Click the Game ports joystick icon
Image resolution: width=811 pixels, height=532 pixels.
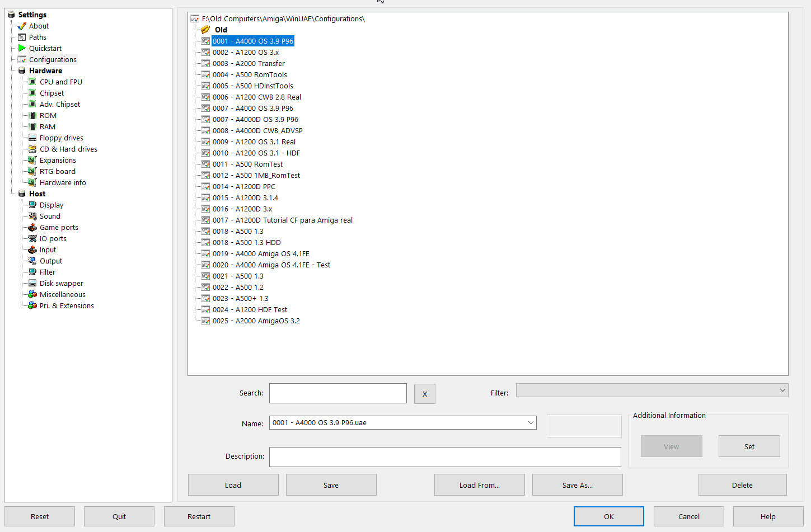(32, 227)
